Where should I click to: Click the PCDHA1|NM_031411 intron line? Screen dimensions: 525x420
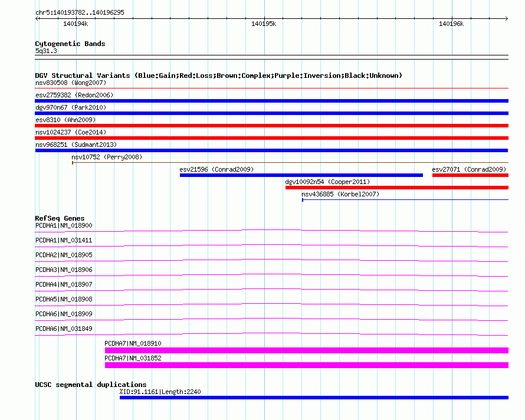(x=271, y=245)
